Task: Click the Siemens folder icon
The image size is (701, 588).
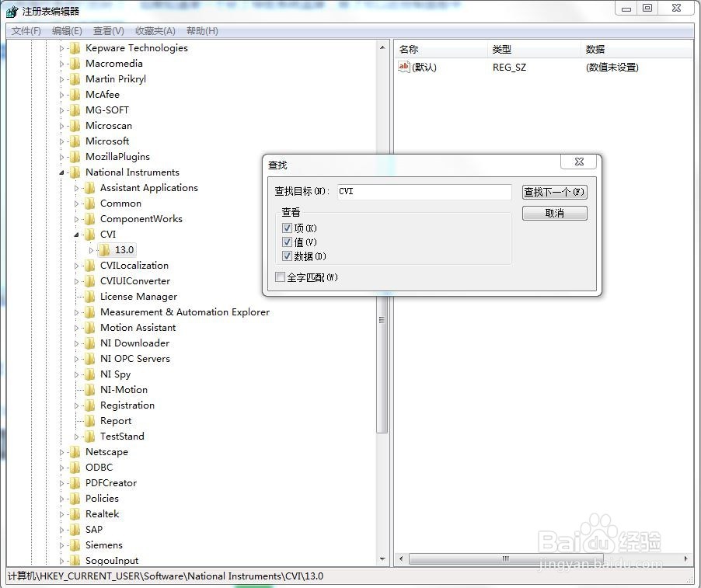Action: click(x=75, y=545)
